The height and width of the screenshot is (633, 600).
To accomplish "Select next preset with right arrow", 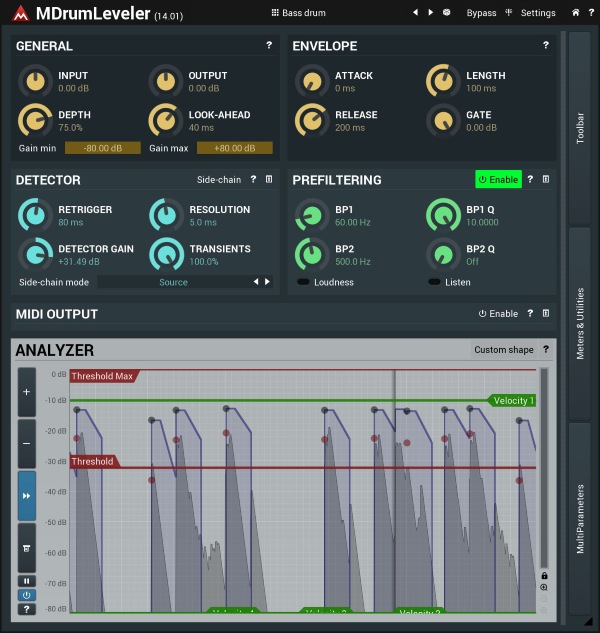I will click(431, 13).
